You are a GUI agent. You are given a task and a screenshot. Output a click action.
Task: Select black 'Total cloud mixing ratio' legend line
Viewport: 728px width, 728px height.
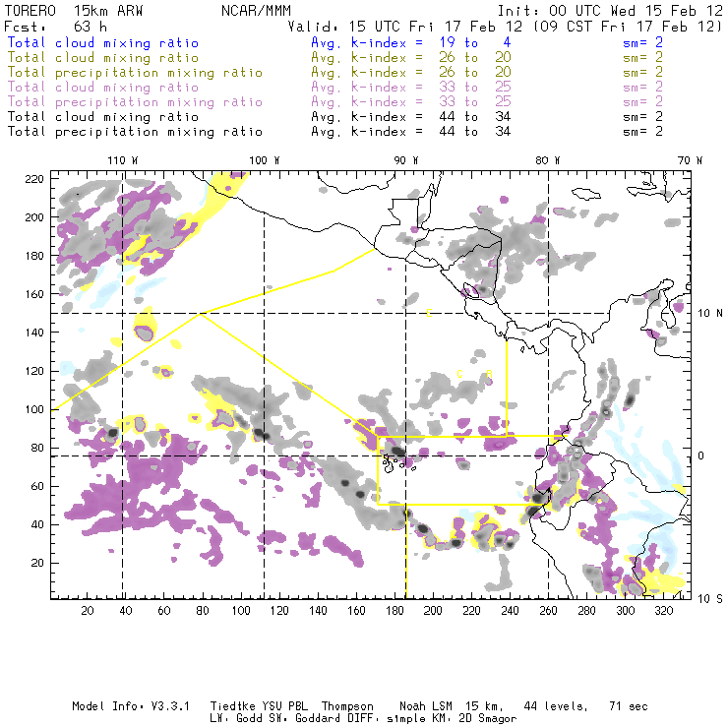[x=103, y=117]
